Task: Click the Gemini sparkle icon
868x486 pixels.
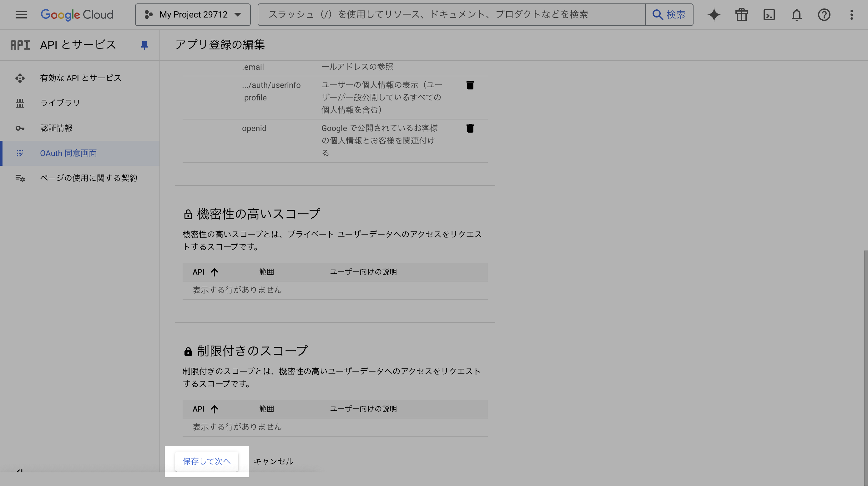Action: [714, 14]
